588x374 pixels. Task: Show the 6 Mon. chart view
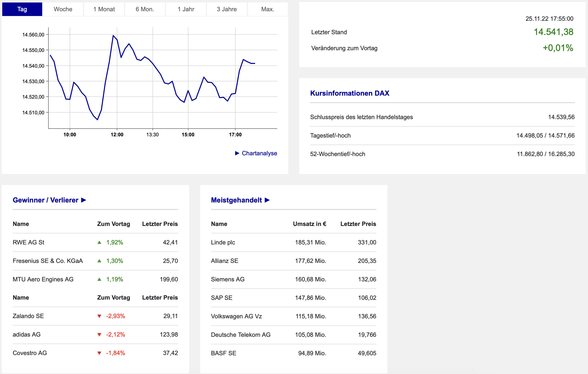pyautogui.click(x=145, y=9)
